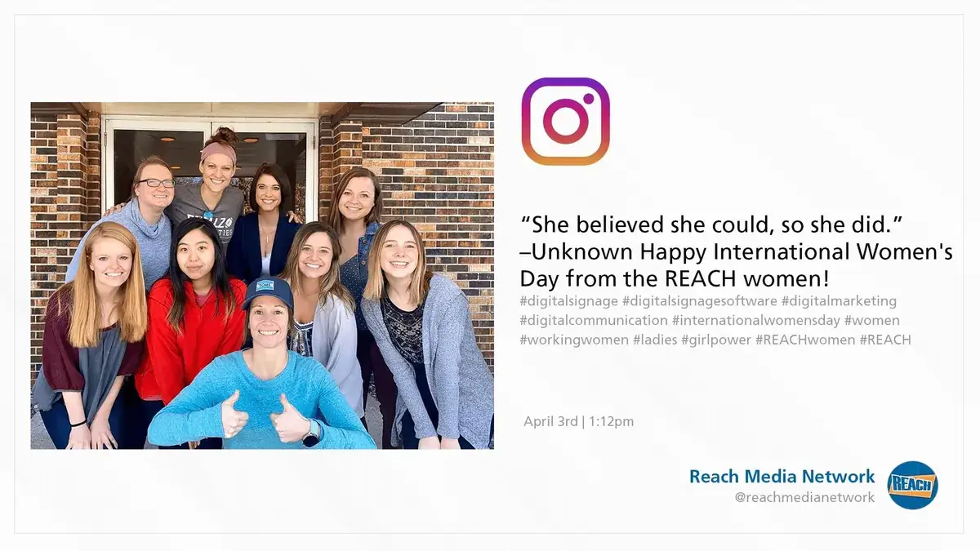Select the #workingwomen hashtag

point(574,340)
